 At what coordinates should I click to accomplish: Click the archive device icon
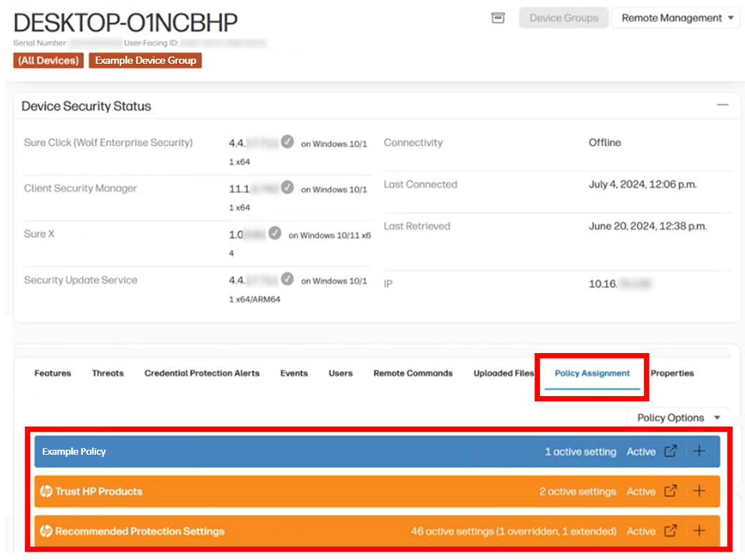coord(498,18)
